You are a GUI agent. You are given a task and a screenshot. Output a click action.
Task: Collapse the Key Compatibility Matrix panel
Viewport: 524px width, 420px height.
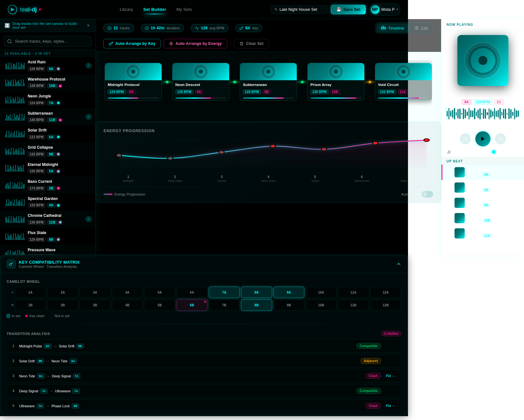(398, 264)
